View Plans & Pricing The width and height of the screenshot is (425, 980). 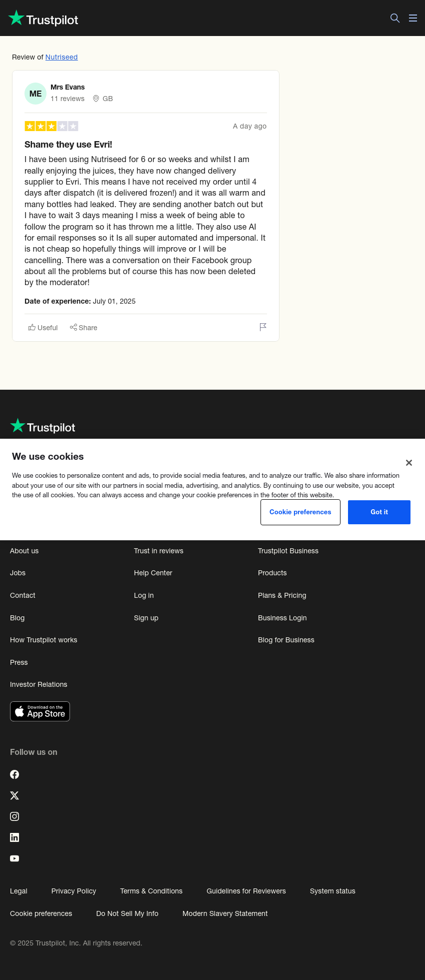[282, 595]
